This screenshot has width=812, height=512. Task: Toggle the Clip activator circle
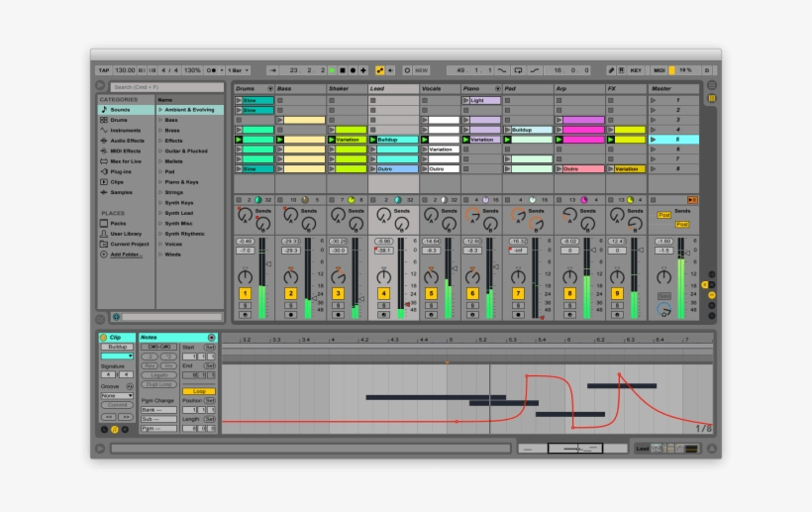(104, 338)
